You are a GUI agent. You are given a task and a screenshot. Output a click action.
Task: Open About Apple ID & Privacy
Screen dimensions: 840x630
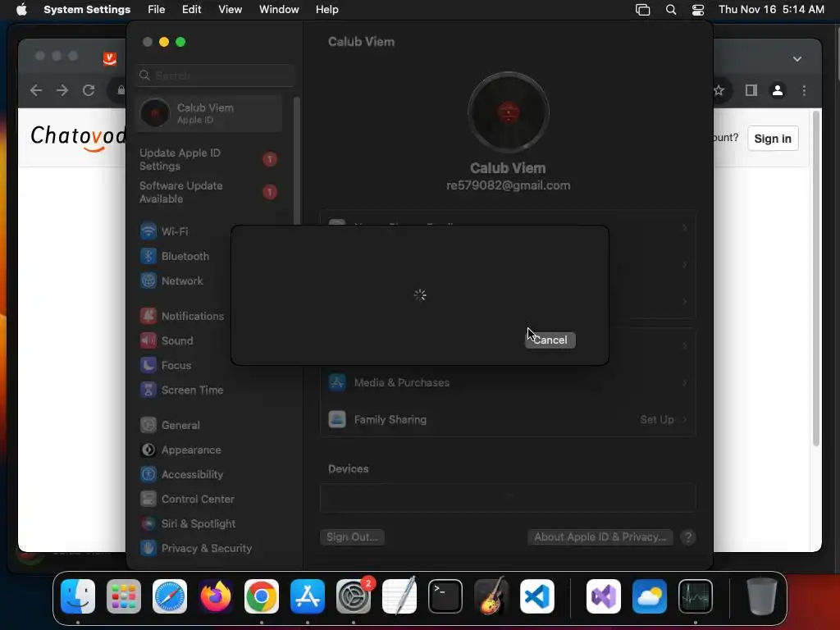tap(600, 536)
